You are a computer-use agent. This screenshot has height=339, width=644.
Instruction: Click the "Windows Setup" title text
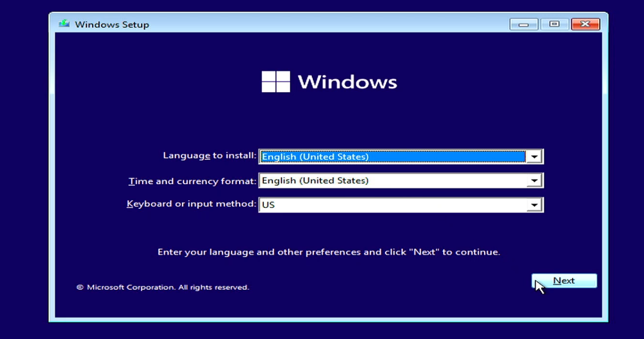[112, 24]
